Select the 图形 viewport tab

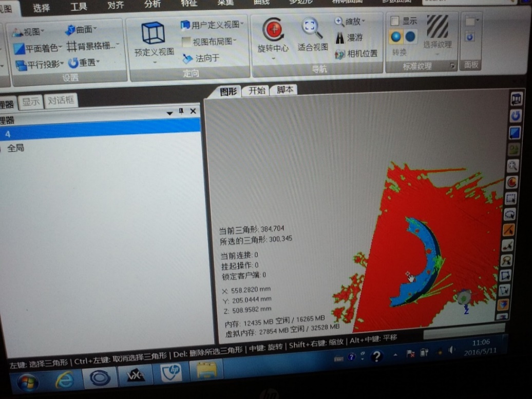[228, 91]
